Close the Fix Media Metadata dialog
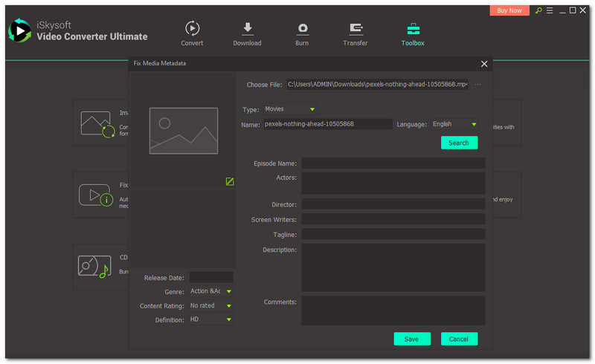This screenshot has height=364, width=595. tap(484, 64)
